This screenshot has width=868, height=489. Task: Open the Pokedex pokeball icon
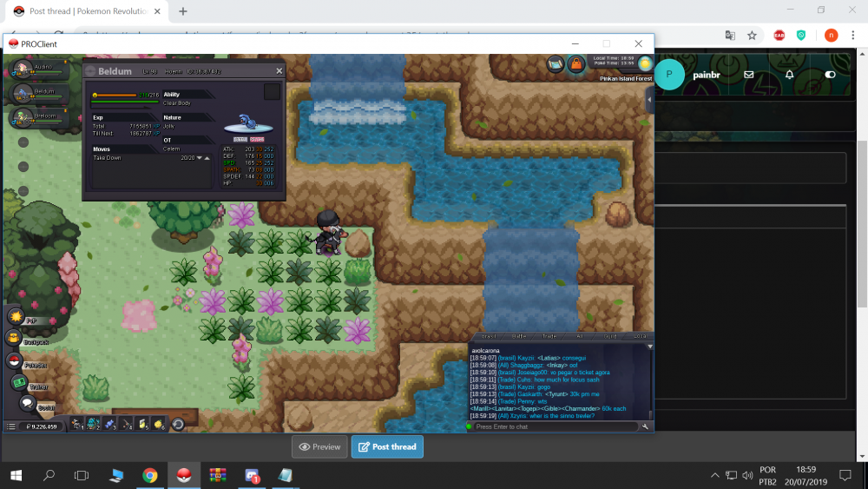pyautogui.click(x=14, y=361)
